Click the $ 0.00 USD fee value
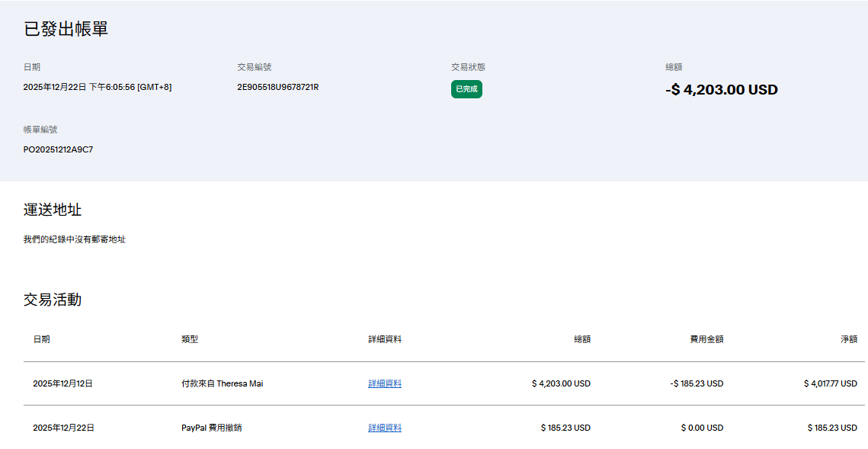Viewport: 868px width, 449px height. coord(702,428)
